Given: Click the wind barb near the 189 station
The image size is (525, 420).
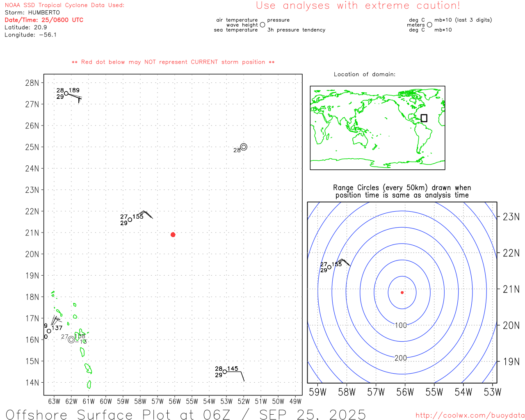Looking at the screenshot, I should [x=75, y=98].
